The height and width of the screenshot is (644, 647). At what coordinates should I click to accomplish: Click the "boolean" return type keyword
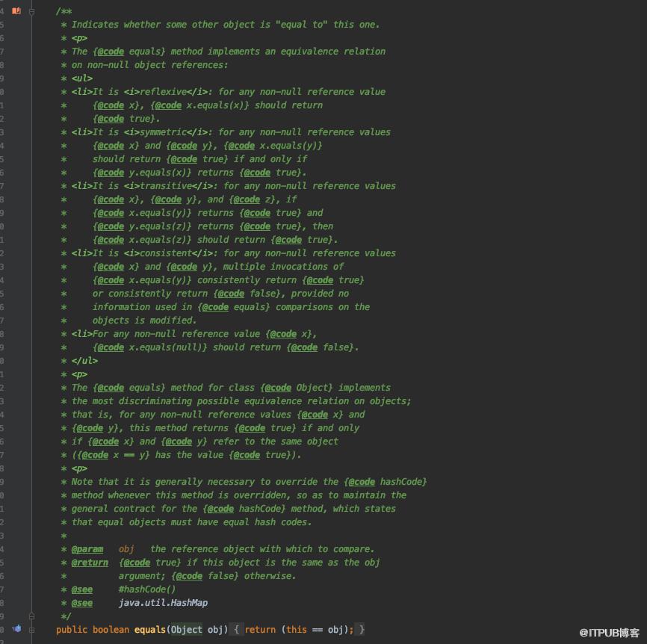click(x=111, y=630)
